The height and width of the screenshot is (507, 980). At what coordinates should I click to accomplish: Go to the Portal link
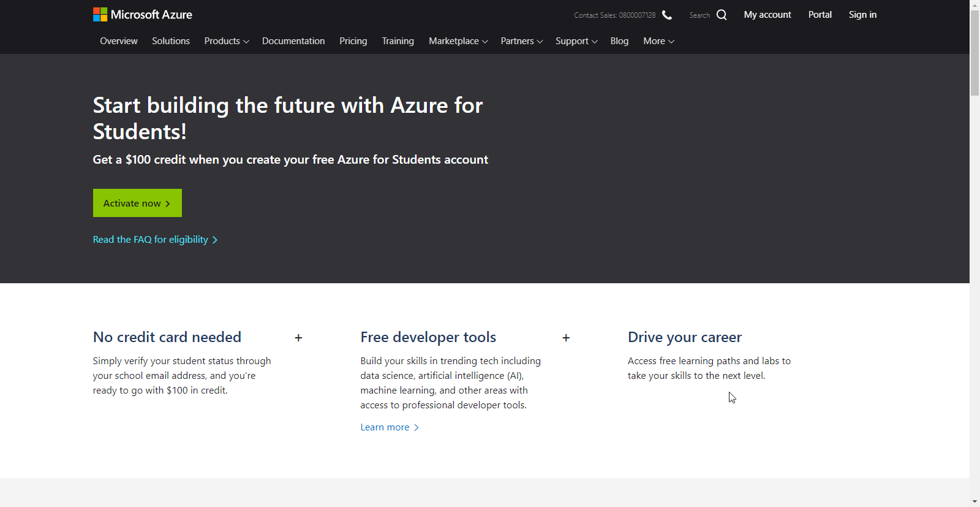tap(820, 15)
